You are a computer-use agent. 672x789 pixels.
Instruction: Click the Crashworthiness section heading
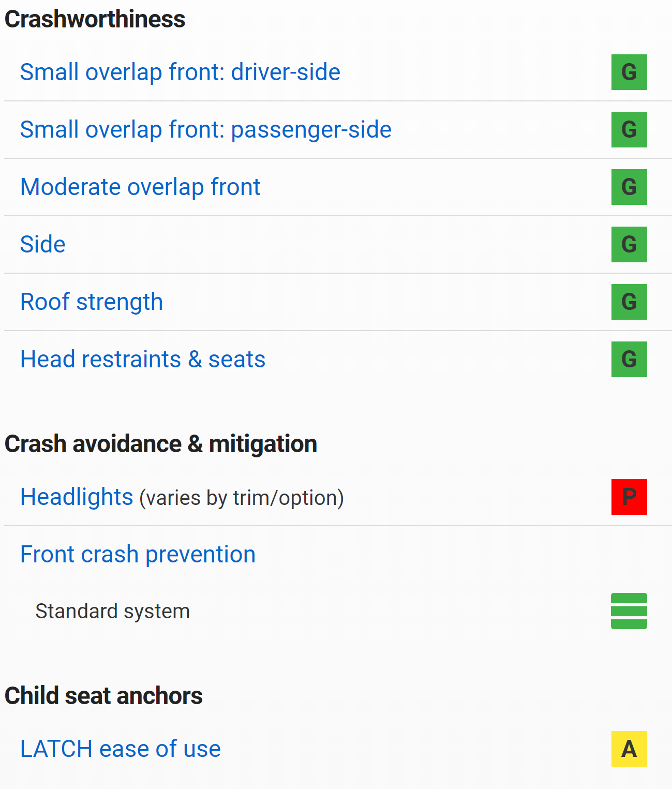click(95, 19)
